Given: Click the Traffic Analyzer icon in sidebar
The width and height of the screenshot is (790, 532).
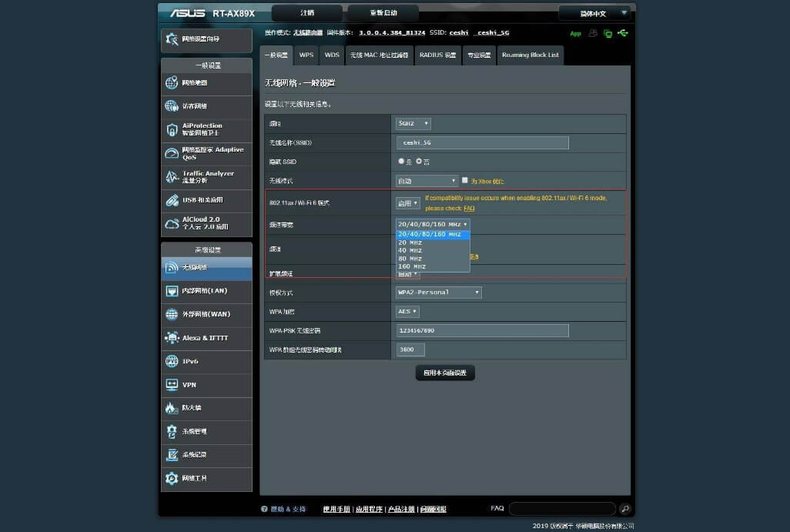Looking at the screenshot, I should pyautogui.click(x=172, y=177).
